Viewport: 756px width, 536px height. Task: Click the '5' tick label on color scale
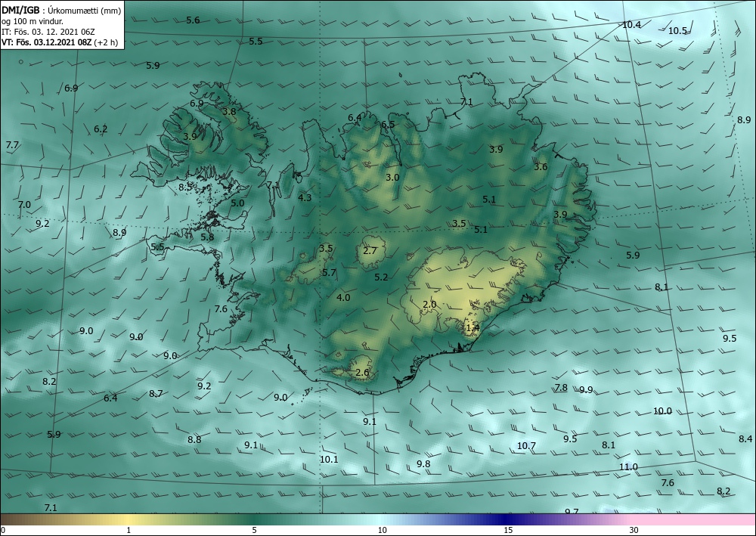point(254,531)
